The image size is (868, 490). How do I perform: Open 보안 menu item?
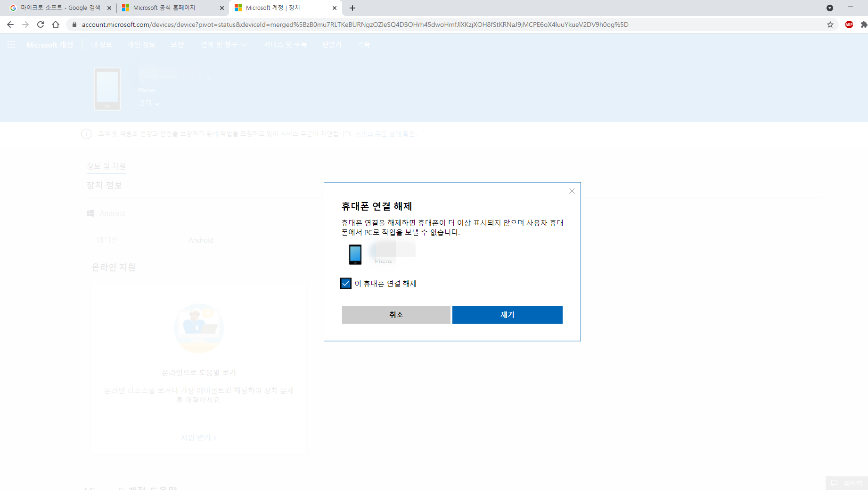177,44
